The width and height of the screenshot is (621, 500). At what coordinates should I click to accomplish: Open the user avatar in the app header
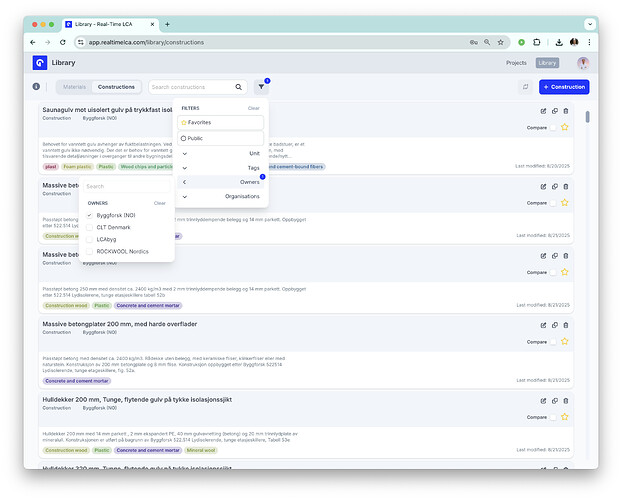[x=583, y=63]
